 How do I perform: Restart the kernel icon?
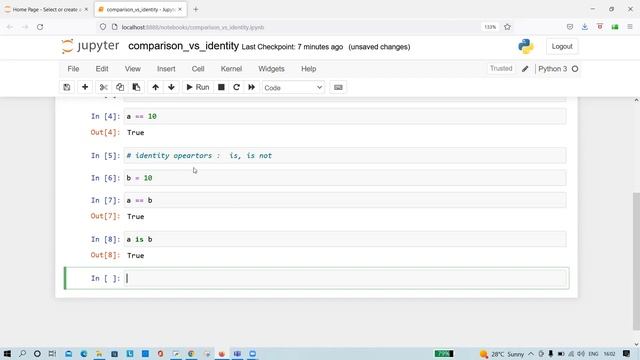(x=236, y=87)
